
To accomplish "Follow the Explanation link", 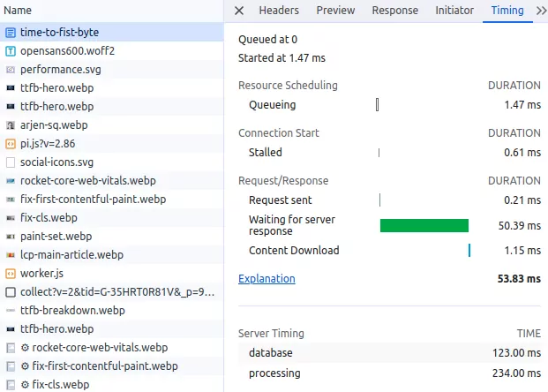I will tap(266, 279).
